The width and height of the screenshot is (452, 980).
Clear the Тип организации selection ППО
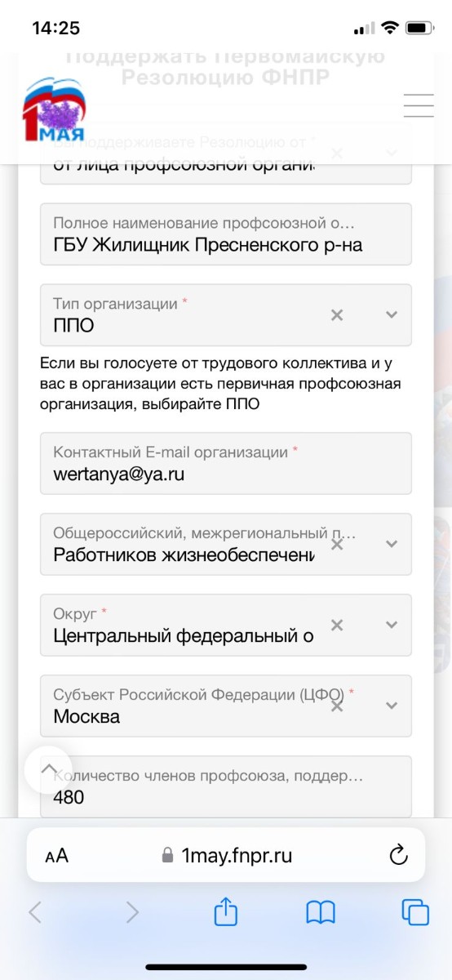coord(337,315)
